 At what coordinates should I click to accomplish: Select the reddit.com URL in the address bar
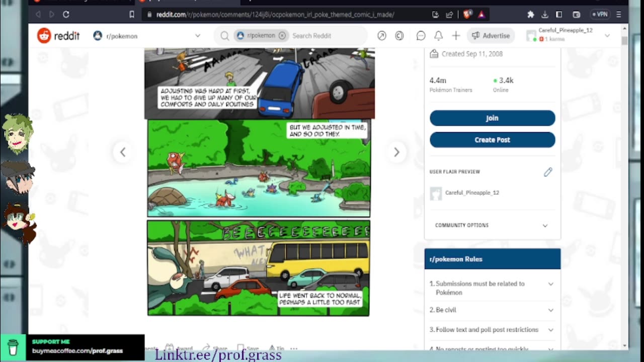(x=275, y=15)
